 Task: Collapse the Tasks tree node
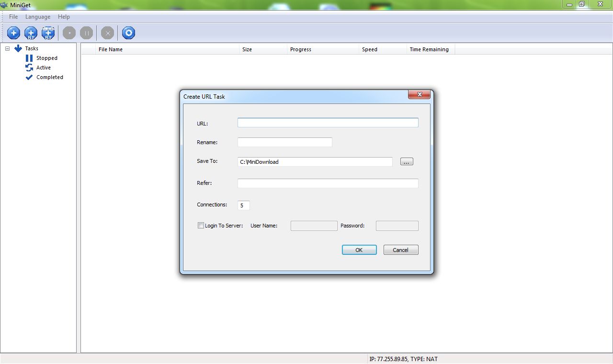(x=8, y=48)
